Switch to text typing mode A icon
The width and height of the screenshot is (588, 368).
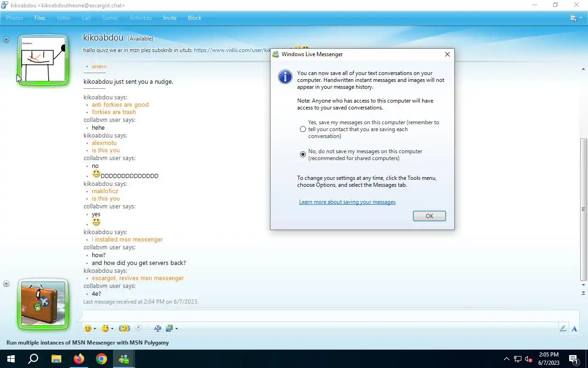tap(574, 328)
